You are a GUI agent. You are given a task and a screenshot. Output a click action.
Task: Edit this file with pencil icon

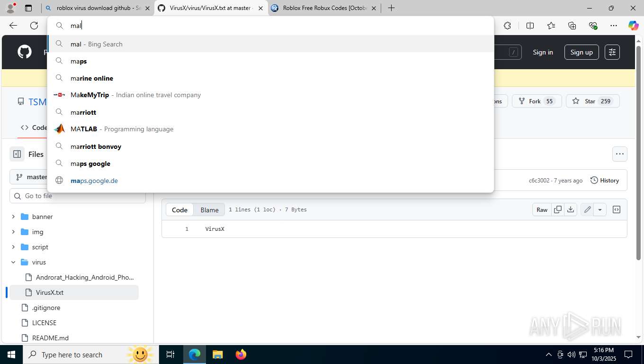tap(587, 209)
